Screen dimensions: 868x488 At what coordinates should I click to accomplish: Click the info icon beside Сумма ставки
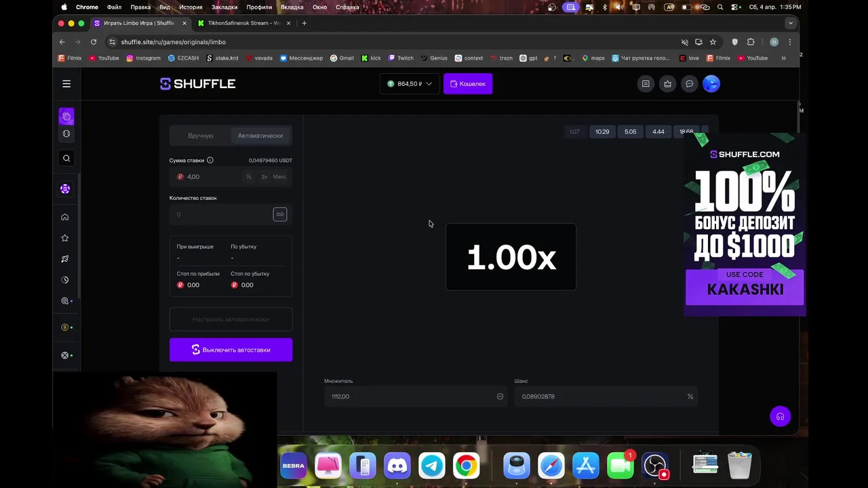[210, 161]
